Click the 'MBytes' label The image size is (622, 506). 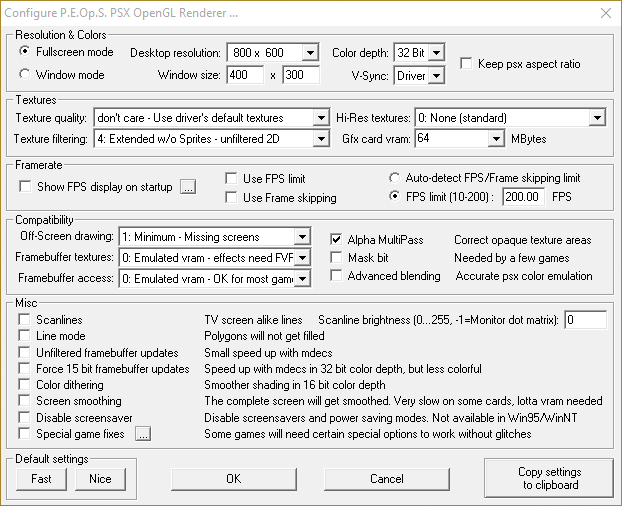529,139
